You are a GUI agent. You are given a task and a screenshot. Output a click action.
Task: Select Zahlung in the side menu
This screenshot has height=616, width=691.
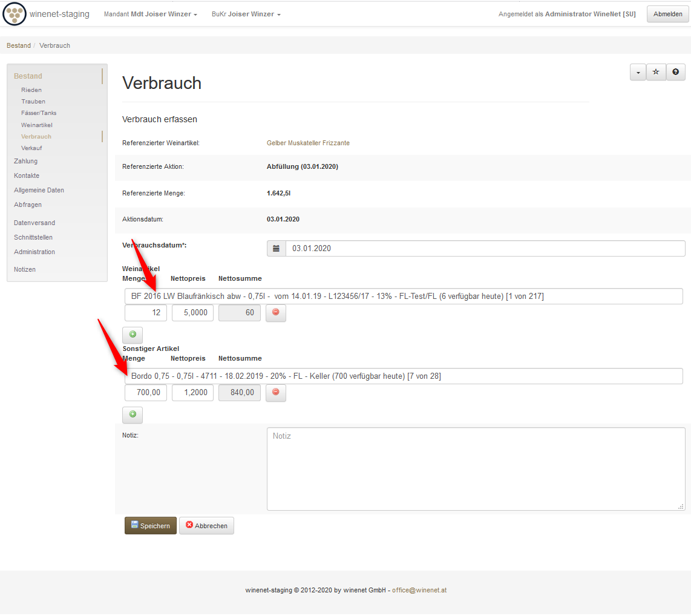(x=25, y=161)
